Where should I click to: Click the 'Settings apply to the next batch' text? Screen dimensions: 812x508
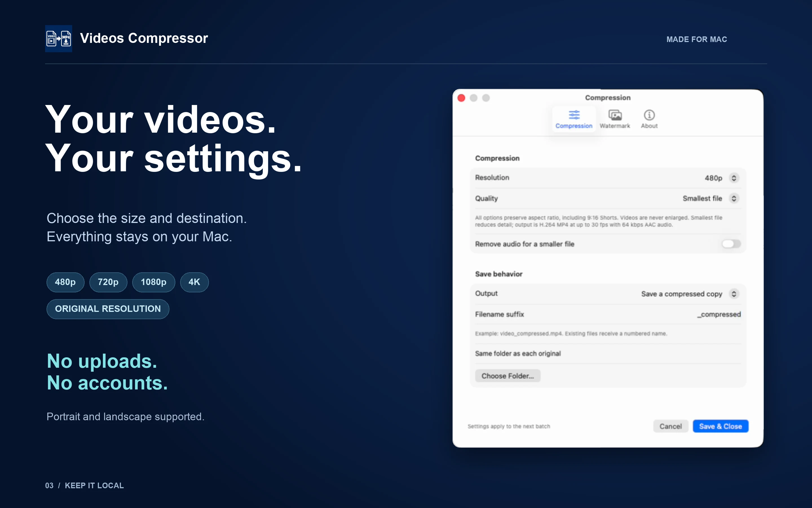coord(509,426)
